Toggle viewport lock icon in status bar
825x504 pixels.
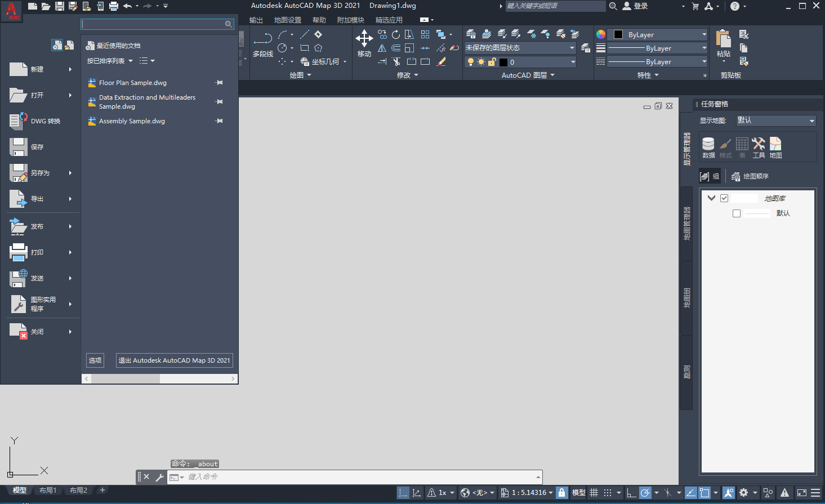pos(561,493)
